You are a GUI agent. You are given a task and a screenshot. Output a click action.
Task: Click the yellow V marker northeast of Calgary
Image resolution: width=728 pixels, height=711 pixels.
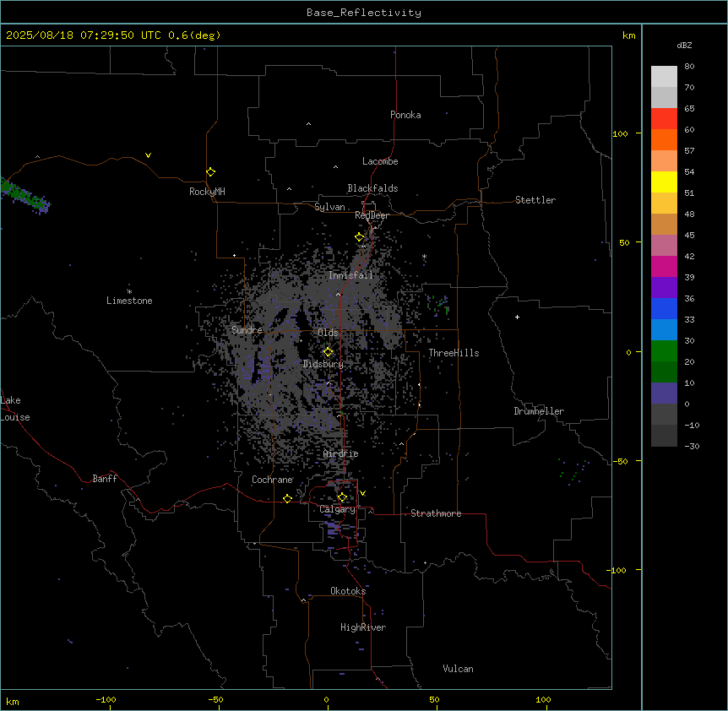click(362, 493)
